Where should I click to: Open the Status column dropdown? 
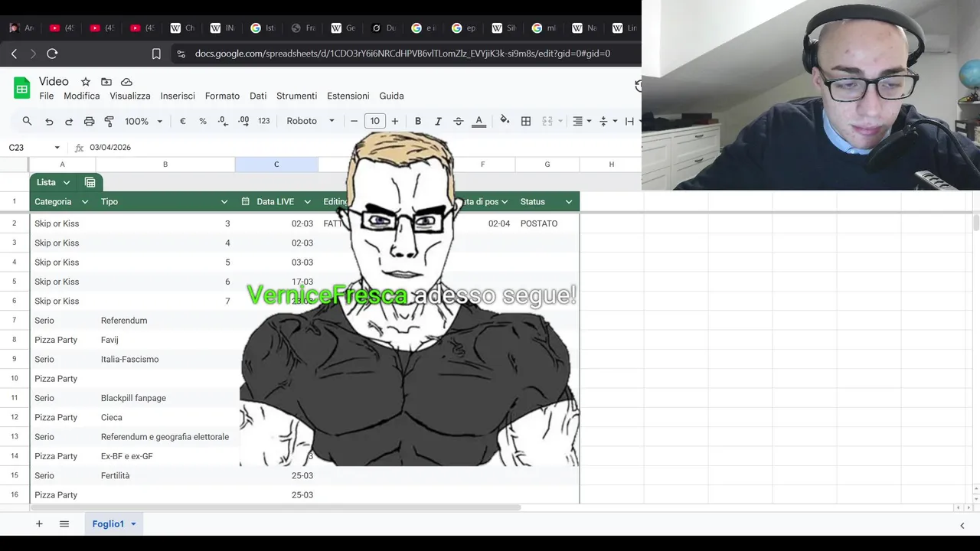(x=569, y=202)
